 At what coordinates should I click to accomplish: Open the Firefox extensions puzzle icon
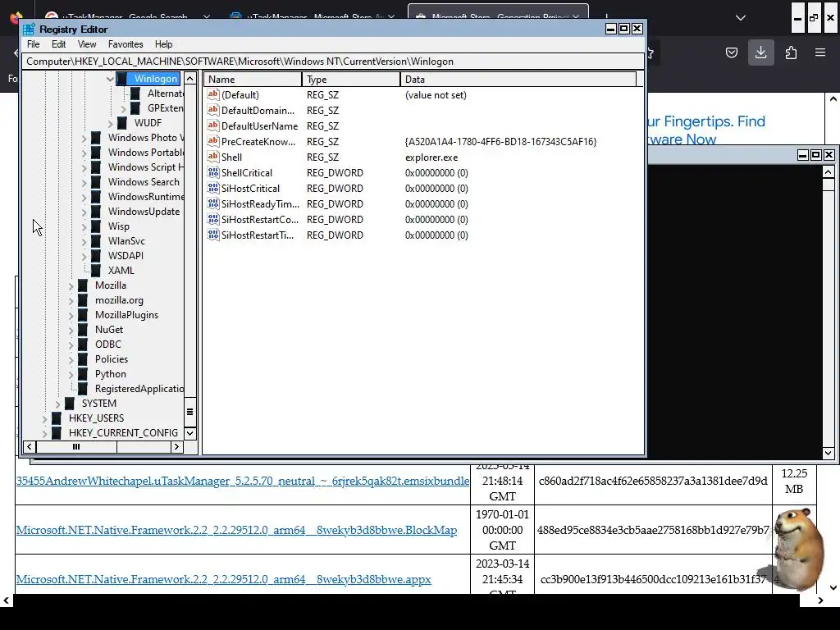pyautogui.click(x=791, y=52)
